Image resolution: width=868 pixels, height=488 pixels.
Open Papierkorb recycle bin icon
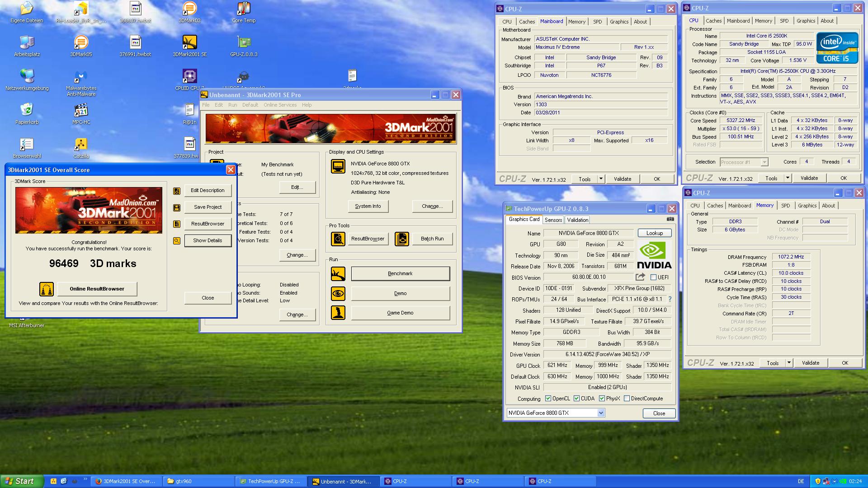click(27, 113)
